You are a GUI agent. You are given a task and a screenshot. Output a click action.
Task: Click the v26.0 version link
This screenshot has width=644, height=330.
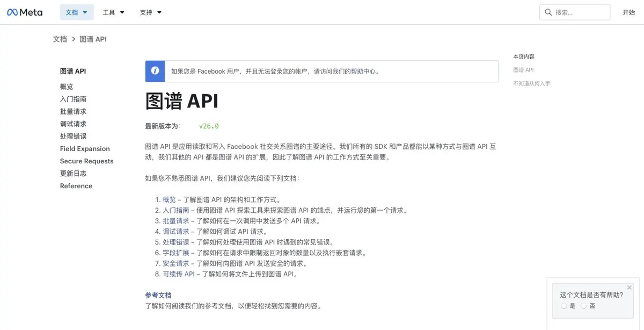pyautogui.click(x=209, y=126)
